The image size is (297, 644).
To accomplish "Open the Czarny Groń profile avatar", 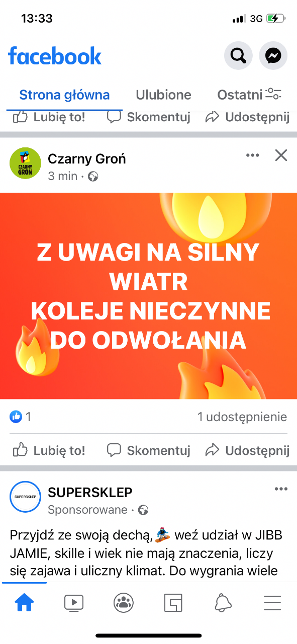I will (x=25, y=164).
